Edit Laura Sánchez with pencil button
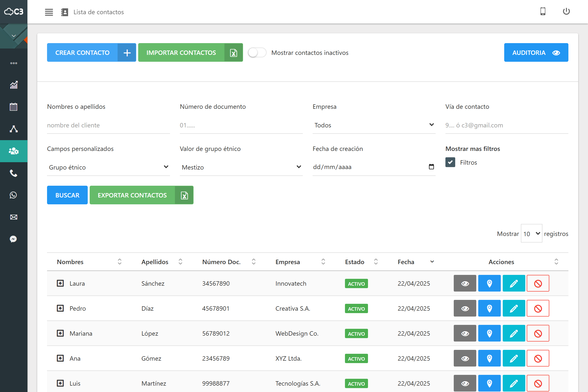The image size is (588, 392). click(514, 283)
